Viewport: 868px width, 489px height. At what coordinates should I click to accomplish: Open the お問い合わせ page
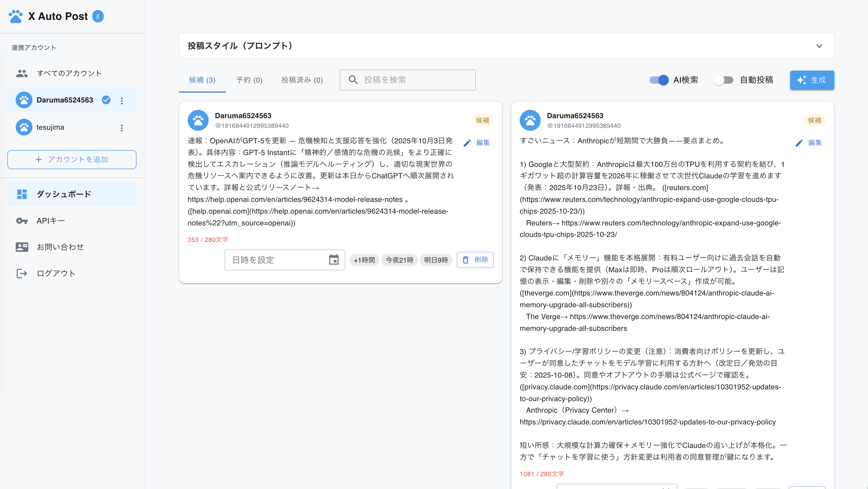72,247
